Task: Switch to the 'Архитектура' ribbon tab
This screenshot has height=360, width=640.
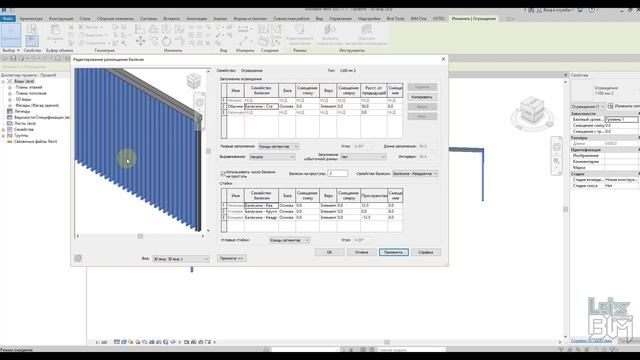Action: 31,19
